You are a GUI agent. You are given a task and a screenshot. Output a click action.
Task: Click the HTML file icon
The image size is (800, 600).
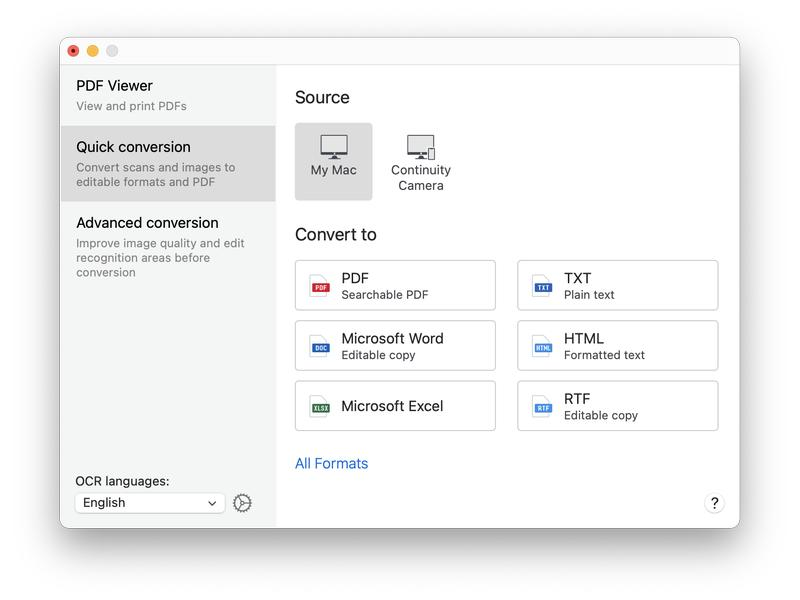[542, 346]
